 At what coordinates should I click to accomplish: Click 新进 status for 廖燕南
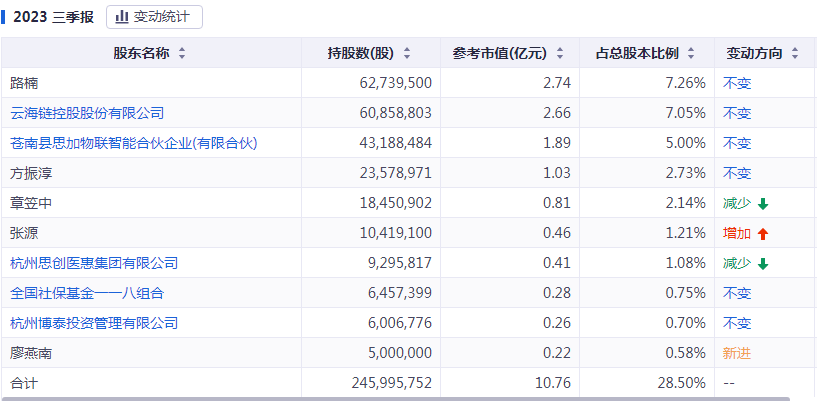[737, 353]
